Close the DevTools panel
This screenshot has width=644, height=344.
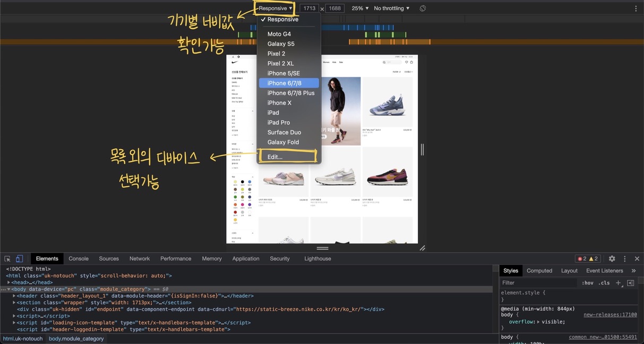pyautogui.click(x=637, y=259)
